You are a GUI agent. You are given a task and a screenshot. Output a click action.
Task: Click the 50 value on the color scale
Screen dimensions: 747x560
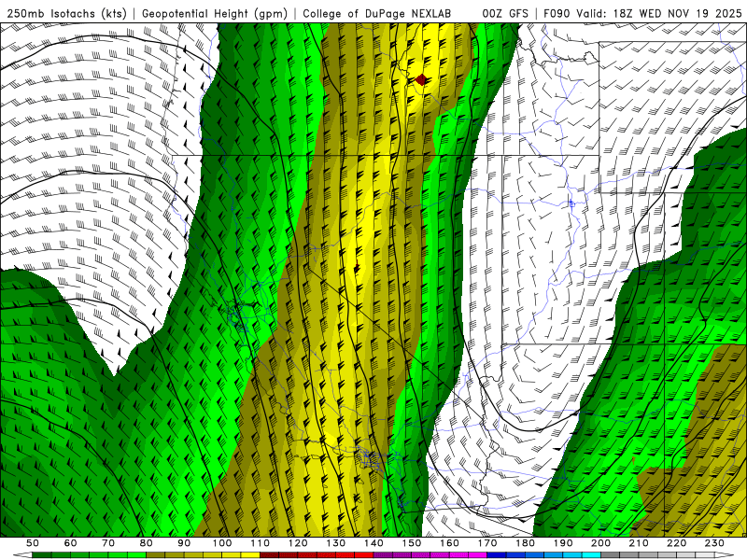tap(33, 543)
